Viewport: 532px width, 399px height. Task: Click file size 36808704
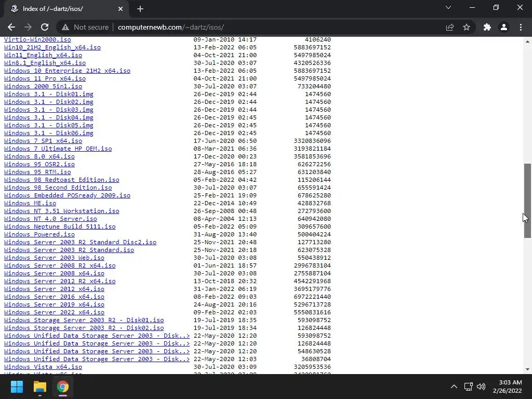pyautogui.click(x=316, y=360)
